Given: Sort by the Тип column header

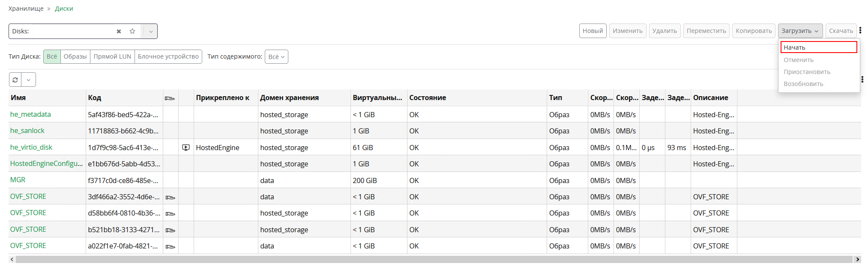Looking at the screenshot, I should coord(567,98).
